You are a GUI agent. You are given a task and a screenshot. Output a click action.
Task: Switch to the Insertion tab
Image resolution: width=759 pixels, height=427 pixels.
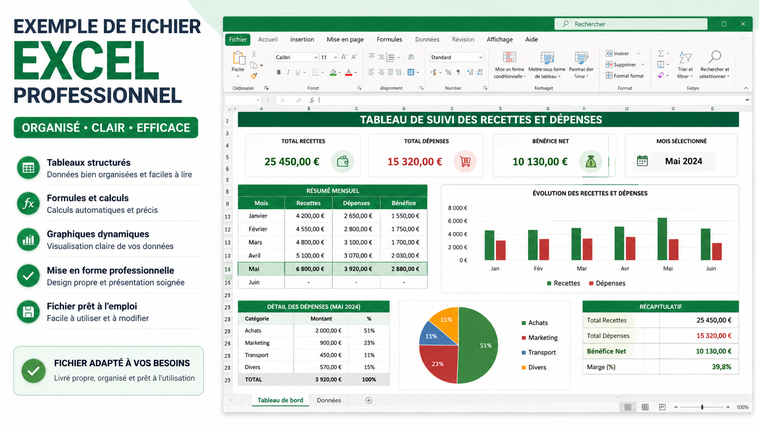pyautogui.click(x=302, y=40)
